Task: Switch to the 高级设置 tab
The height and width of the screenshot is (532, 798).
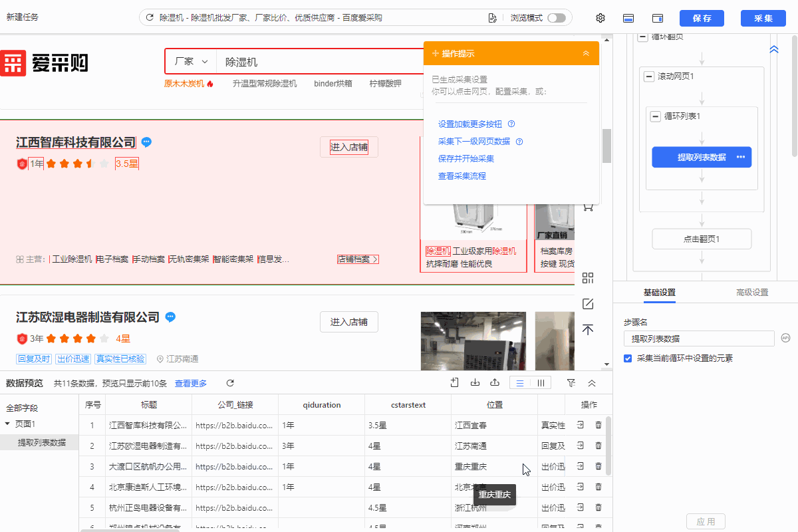Action: click(751, 293)
